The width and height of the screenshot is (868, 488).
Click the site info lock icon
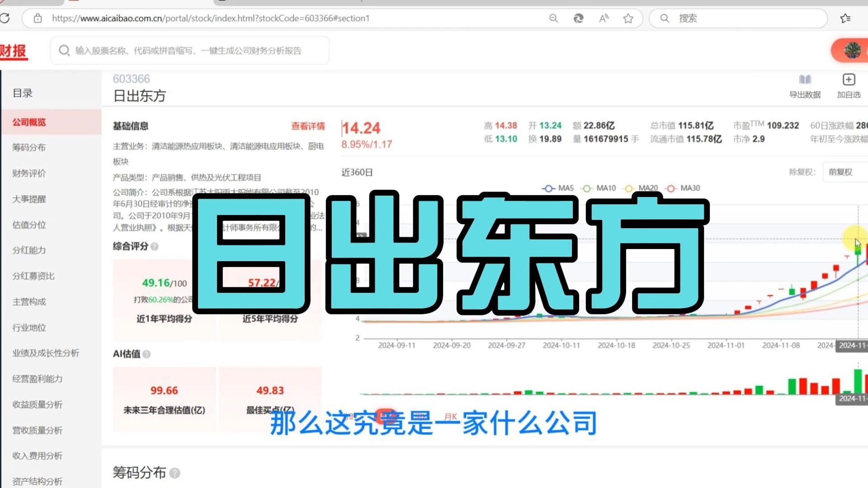point(38,18)
